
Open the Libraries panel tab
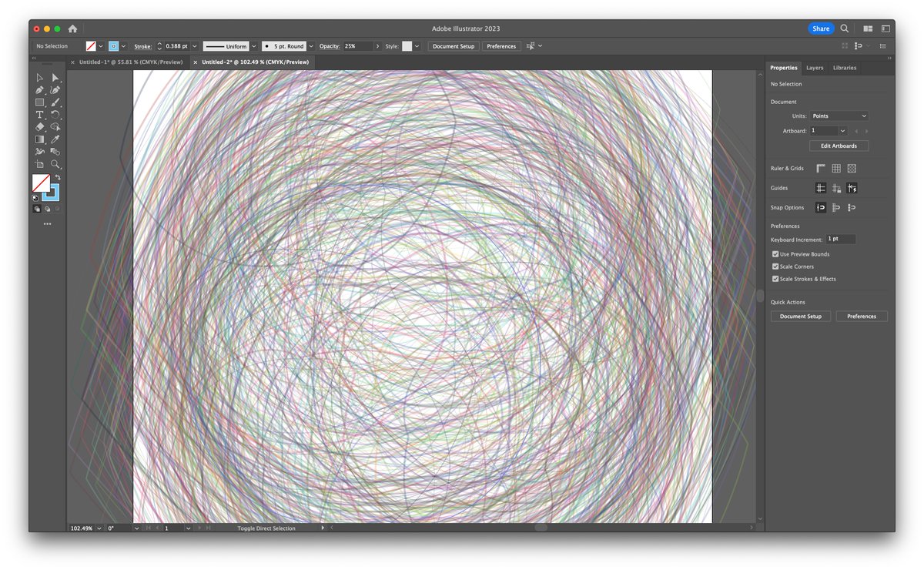845,68
